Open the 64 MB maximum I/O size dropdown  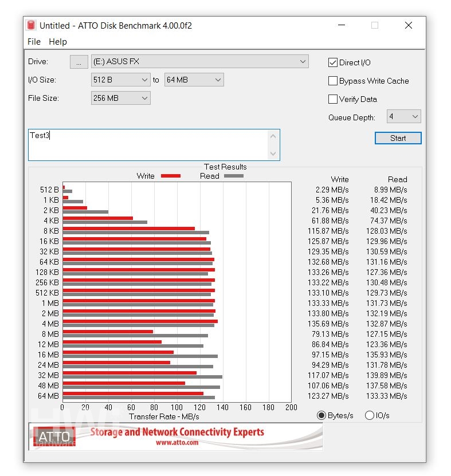[x=194, y=80]
